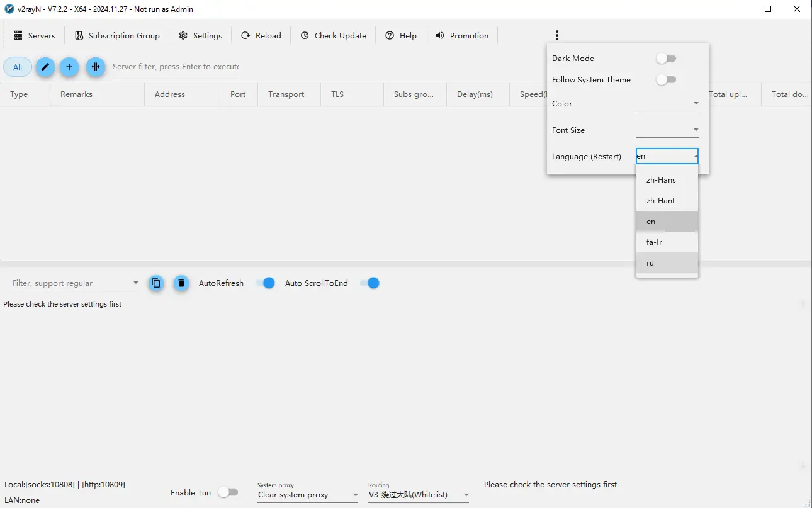Click the Reload button
Image resolution: width=812 pixels, height=508 pixels.
[261, 36]
